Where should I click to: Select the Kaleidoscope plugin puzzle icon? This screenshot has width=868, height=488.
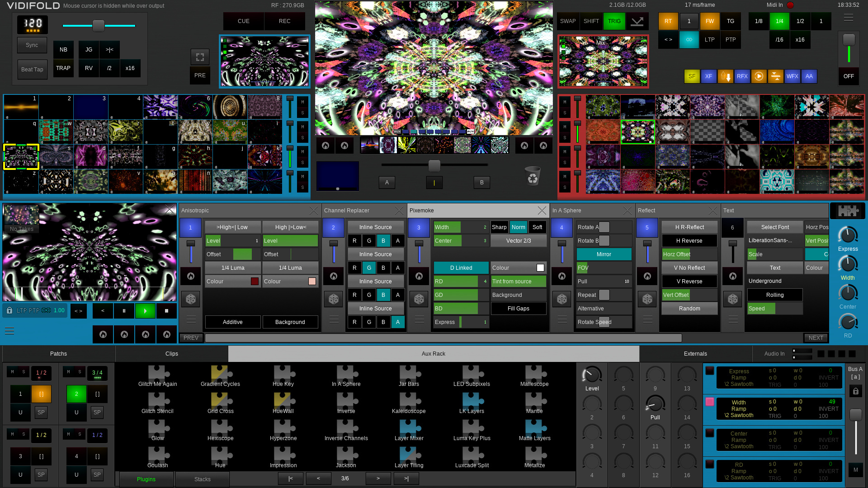pyautogui.click(x=408, y=400)
